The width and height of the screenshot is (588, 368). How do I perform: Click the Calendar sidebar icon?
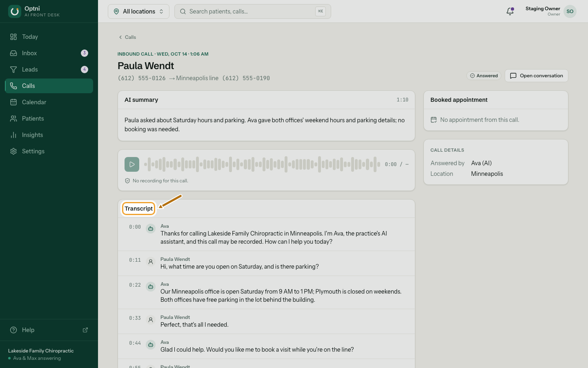pyautogui.click(x=13, y=102)
